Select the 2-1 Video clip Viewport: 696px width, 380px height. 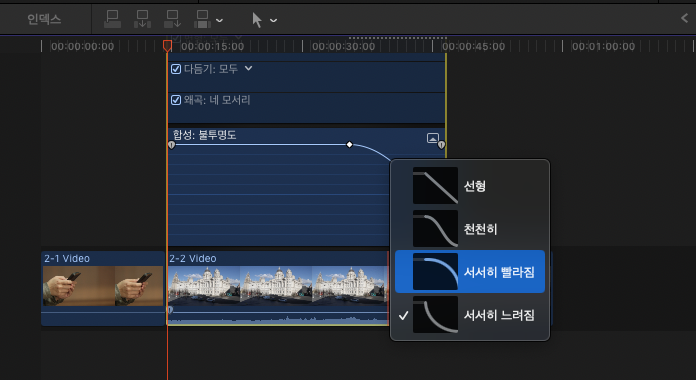pyautogui.click(x=103, y=288)
